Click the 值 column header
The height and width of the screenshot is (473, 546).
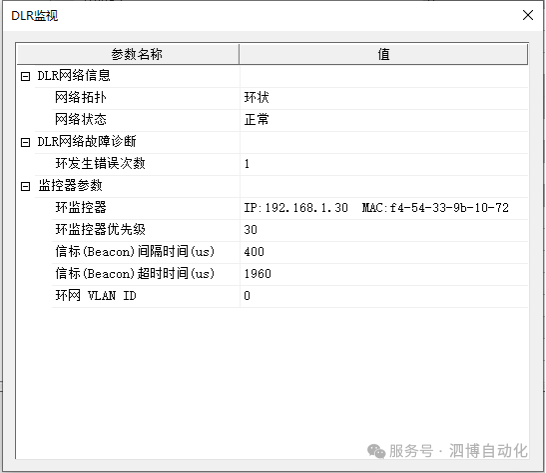384,54
